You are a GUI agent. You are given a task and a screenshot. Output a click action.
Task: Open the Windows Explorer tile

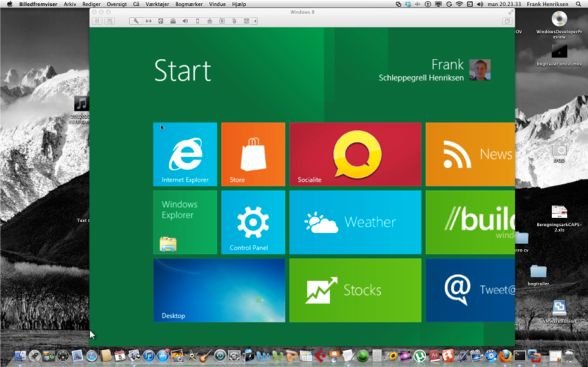[185, 222]
